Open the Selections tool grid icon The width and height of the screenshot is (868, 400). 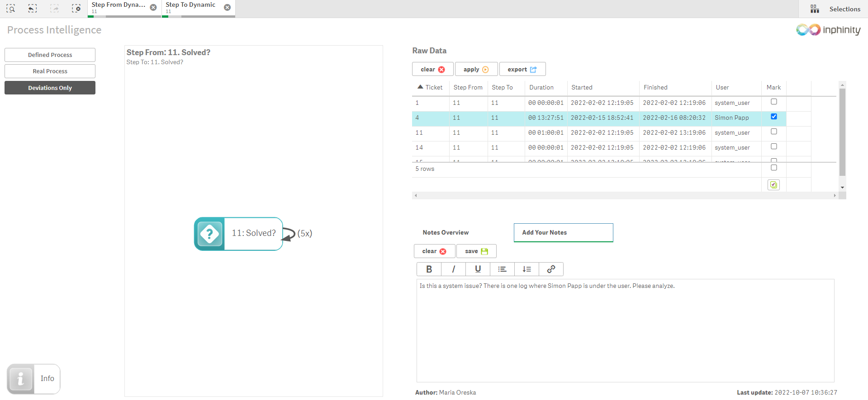click(815, 9)
